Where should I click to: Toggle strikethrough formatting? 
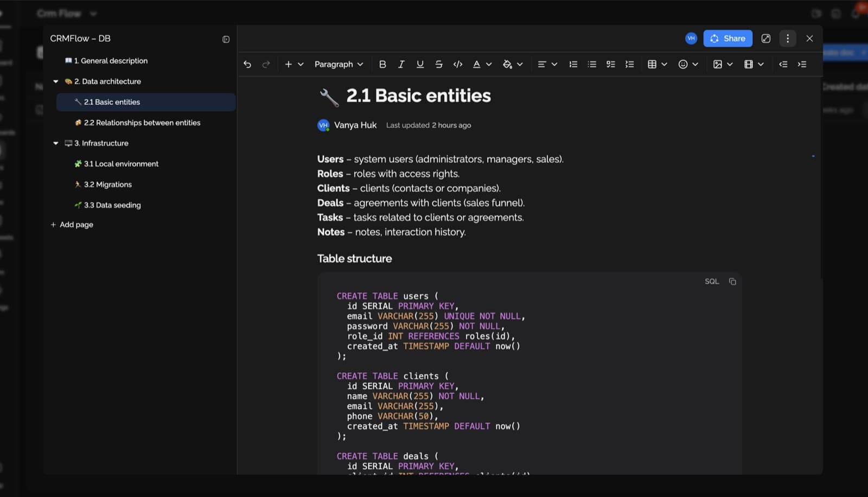pyautogui.click(x=439, y=64)
